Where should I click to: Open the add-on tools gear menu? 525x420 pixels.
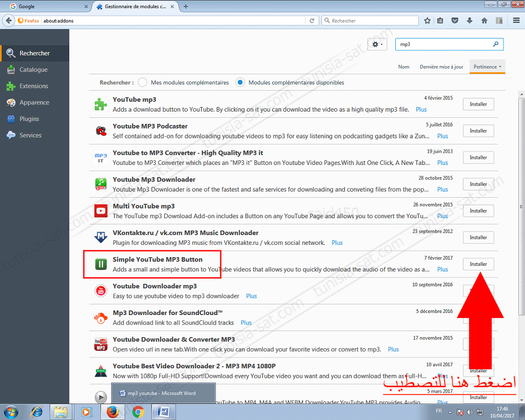click(377, 44)
